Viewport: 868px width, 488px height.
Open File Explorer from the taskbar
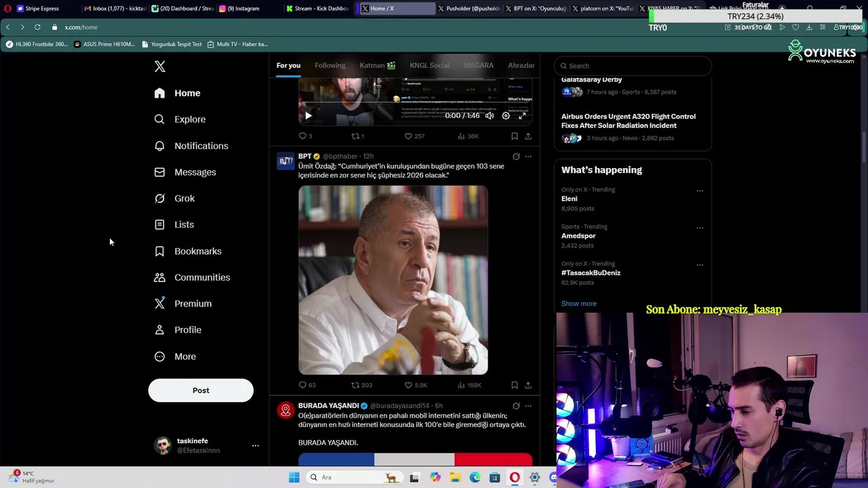455,478
